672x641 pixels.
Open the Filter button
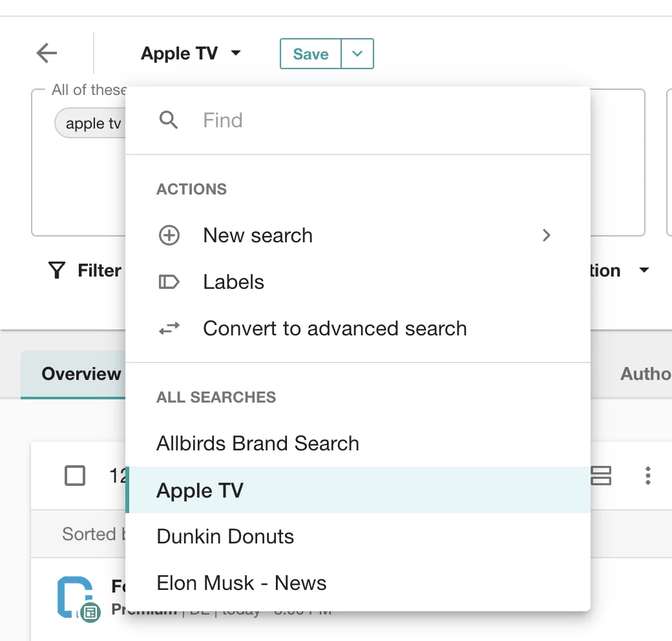click(85, 270)
